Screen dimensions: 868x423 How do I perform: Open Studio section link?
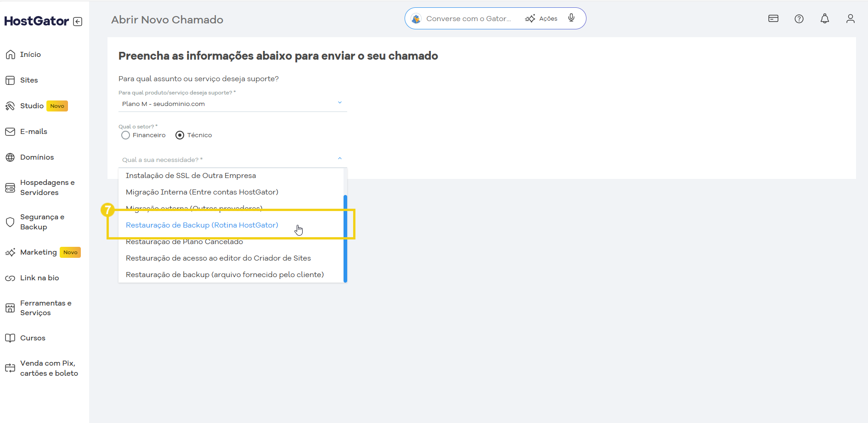coord(32,106)
